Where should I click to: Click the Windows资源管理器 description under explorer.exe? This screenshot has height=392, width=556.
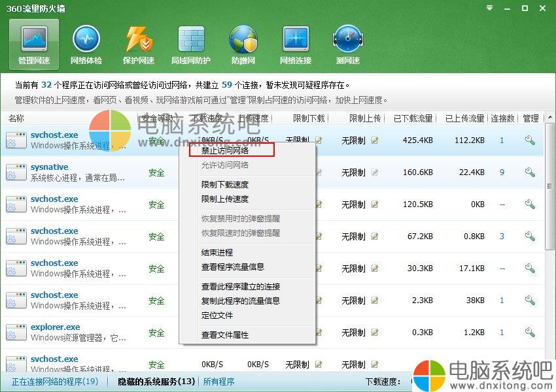[x=78, y=338]
